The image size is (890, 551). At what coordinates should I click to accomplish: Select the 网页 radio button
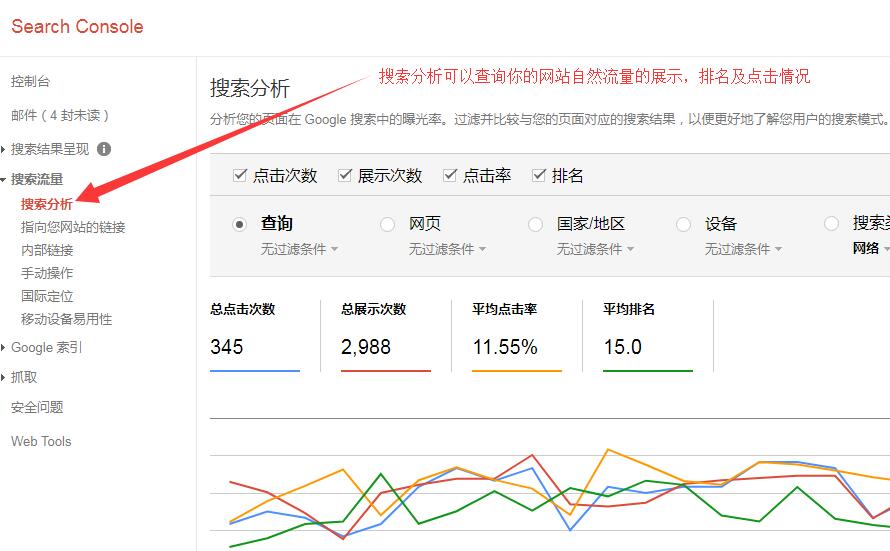[388, 225]
